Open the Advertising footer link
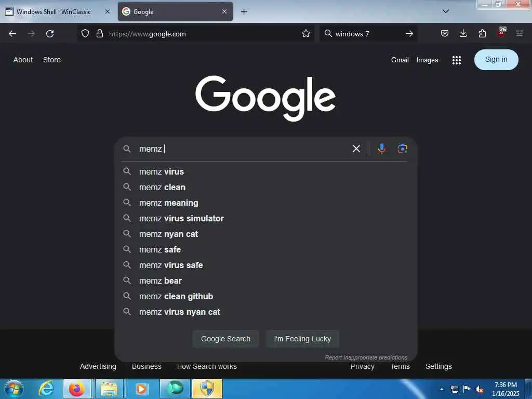Screen dimensions: 532x399 [x=98, y=366]
